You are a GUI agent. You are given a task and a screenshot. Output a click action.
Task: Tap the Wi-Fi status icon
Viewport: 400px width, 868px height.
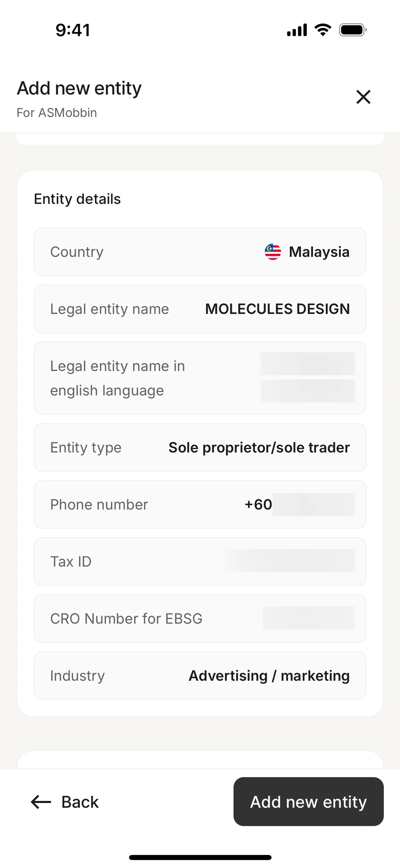tap(323, 30)
